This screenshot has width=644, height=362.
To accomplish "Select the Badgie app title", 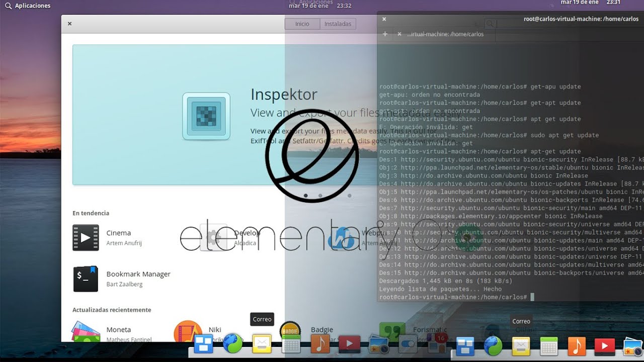I will (x=322, y=330).
